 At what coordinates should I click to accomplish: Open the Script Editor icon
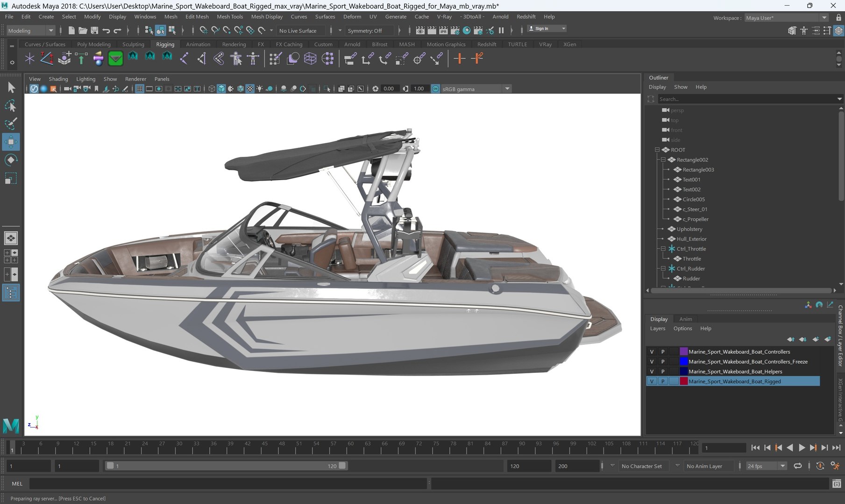coord(837,484)
